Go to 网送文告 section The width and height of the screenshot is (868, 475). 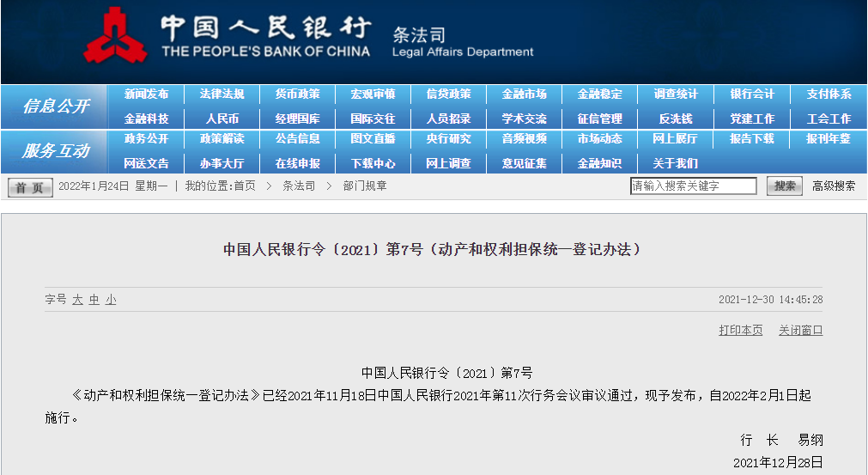click(x=146, y=163)
